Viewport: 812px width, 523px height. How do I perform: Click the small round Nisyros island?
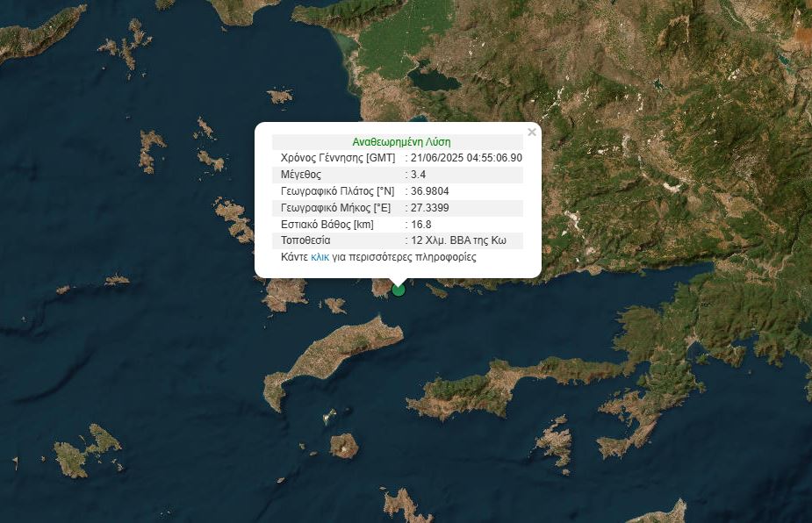[x=343, y=447]
